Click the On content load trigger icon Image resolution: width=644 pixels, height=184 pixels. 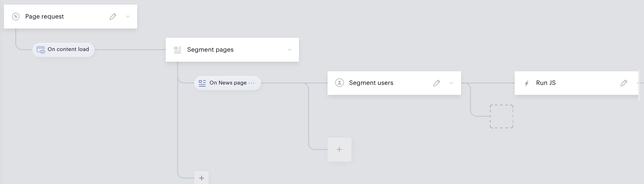(41, 50)
